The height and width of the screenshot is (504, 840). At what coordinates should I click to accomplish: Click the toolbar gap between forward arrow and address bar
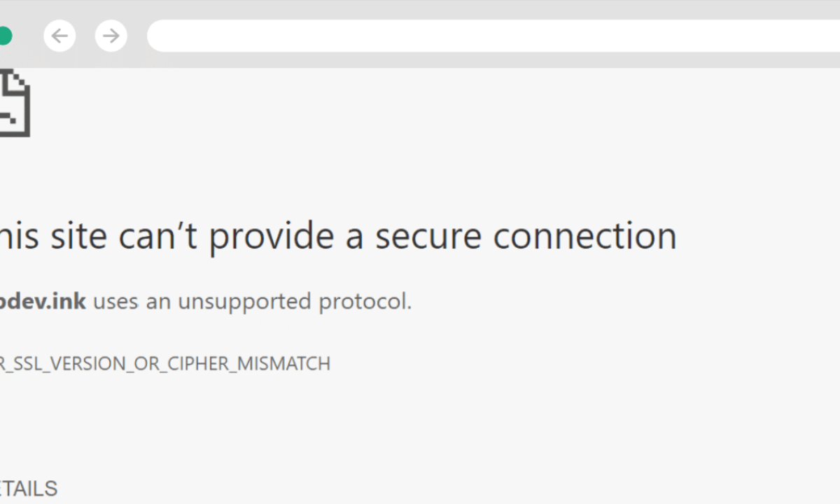point(137,36)
